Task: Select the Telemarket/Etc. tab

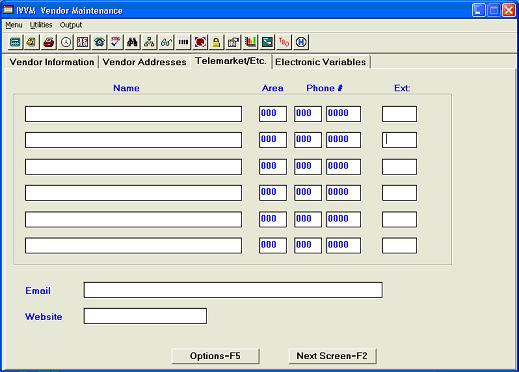Action: tap(231, 61)
